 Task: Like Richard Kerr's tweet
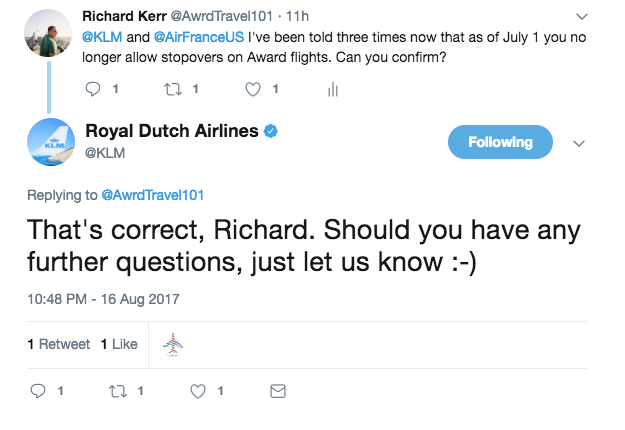point(254,89)
